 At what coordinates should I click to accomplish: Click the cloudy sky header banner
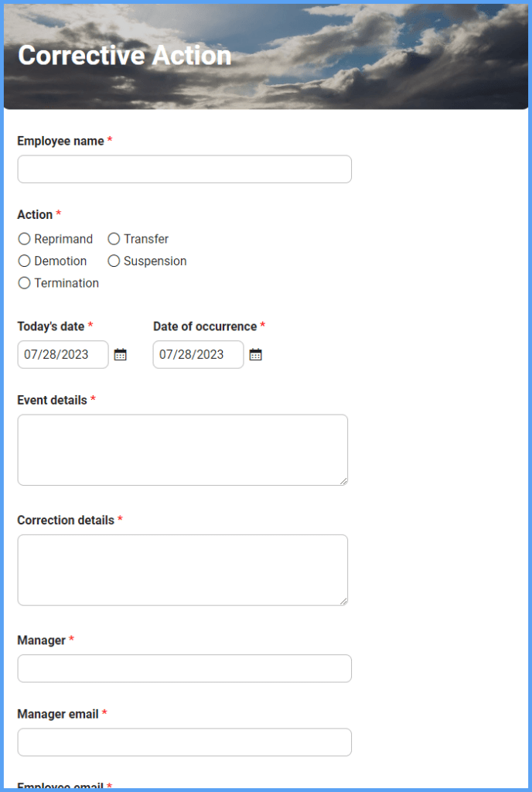[387, 56]
